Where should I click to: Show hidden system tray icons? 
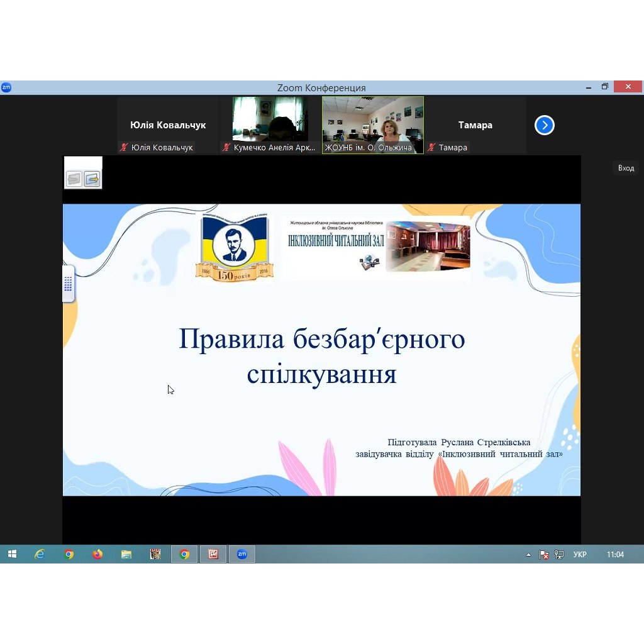click(x=528, y=555)
